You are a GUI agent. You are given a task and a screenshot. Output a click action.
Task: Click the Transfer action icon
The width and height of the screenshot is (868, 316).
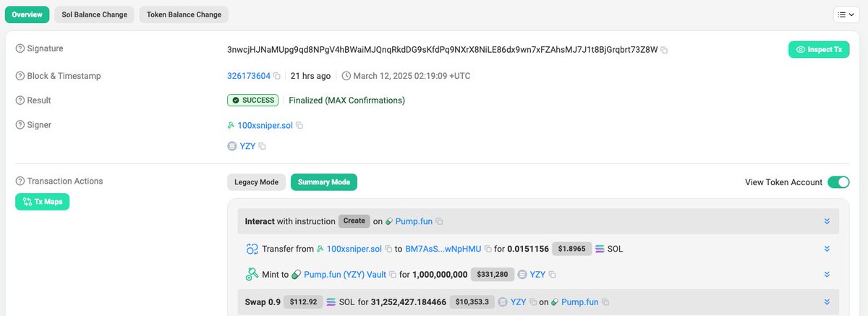point(252,249)
